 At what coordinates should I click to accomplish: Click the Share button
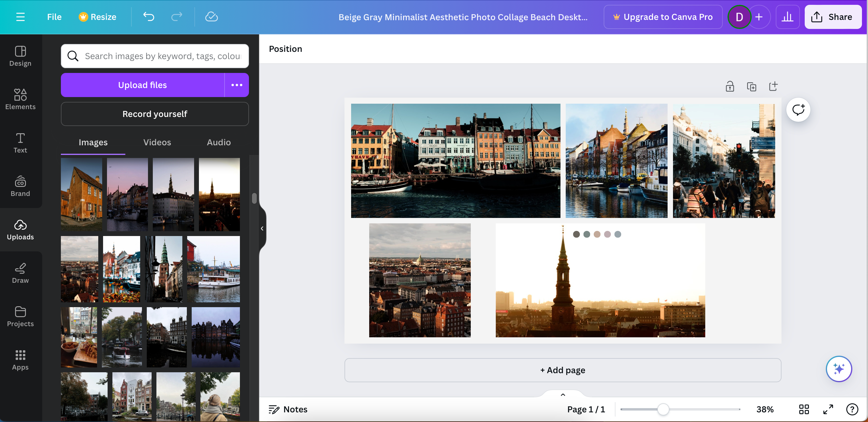tap(832, 17)
